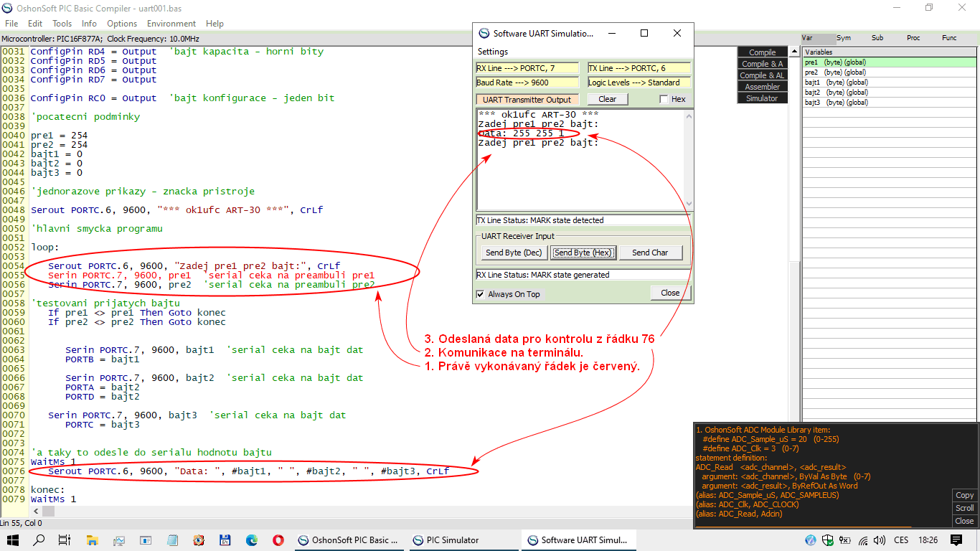The width and height of the screenshot is (980, 551).
Task: Launch Microsoft Edge from the taskbar
Action: (251, 540)
